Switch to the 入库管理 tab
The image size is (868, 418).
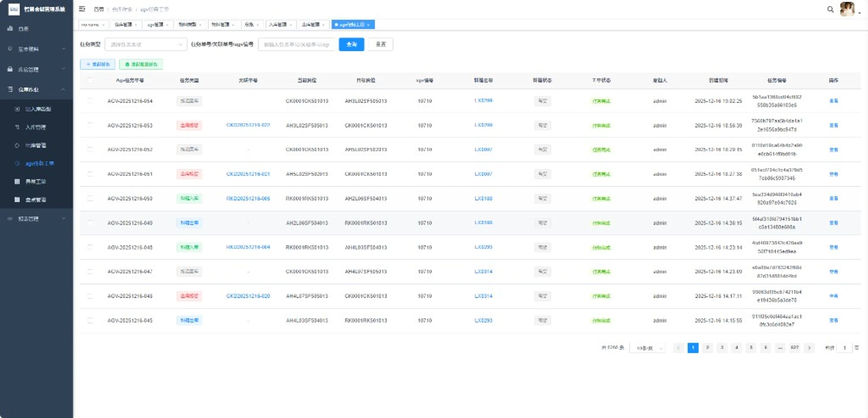(280, 24)
